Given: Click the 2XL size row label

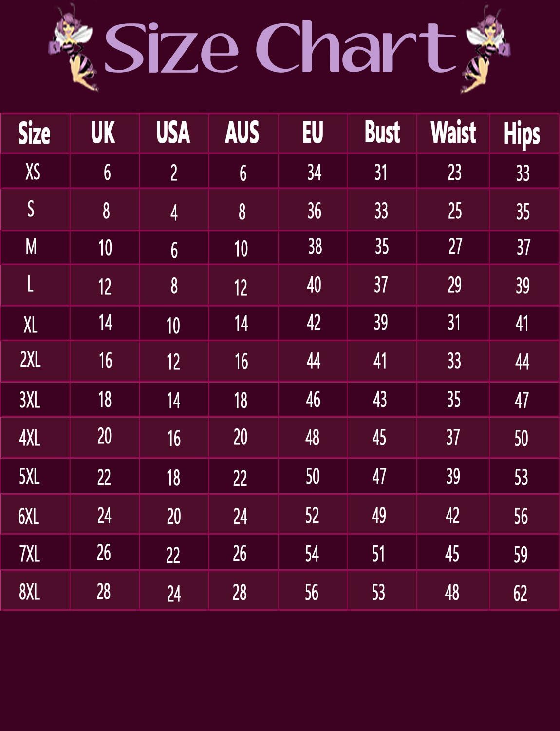Looking at the screenshot, I should pos(30,360).
